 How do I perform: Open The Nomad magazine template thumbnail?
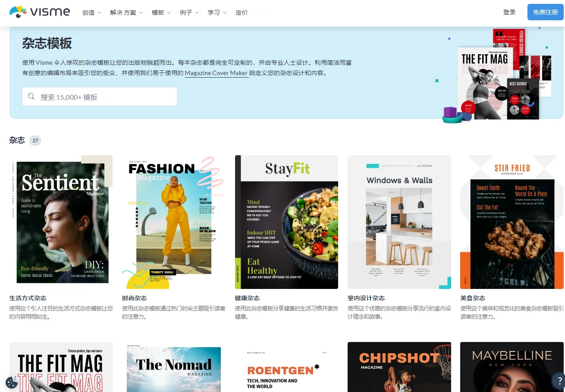[174, 367]
